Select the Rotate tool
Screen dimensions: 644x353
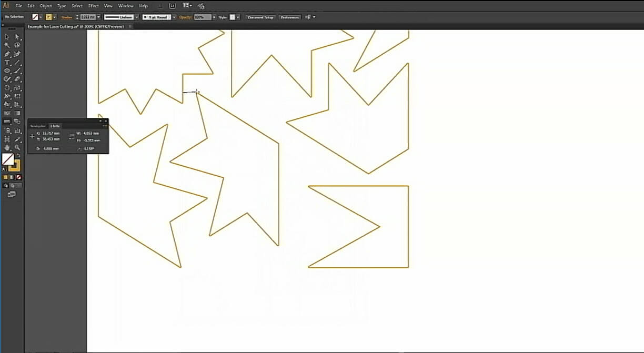point(7,87)
